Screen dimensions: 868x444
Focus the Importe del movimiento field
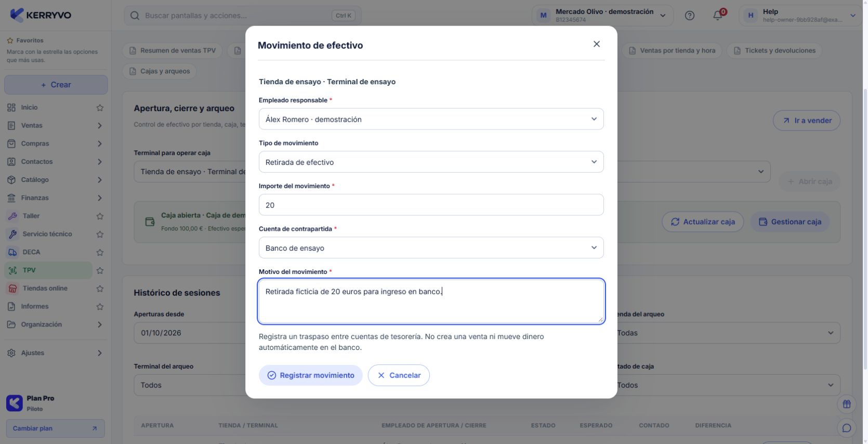pyautogui.click(x=431, y=205)
